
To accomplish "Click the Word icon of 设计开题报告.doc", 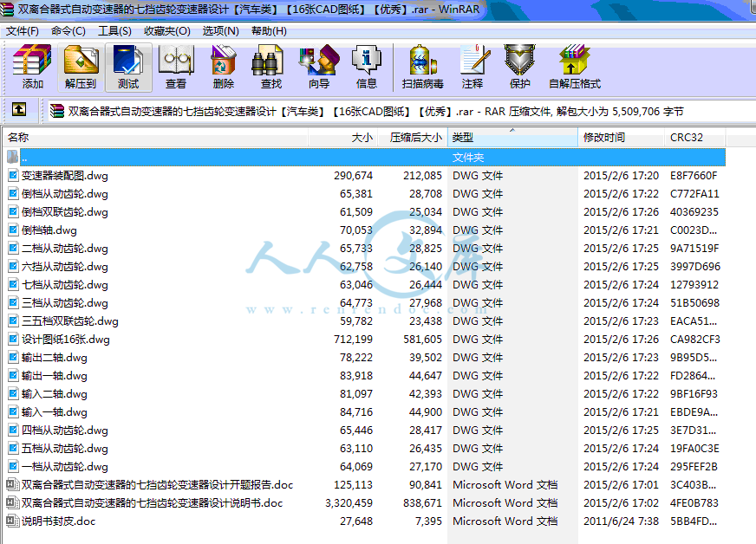I will click(x=12, y=484).
